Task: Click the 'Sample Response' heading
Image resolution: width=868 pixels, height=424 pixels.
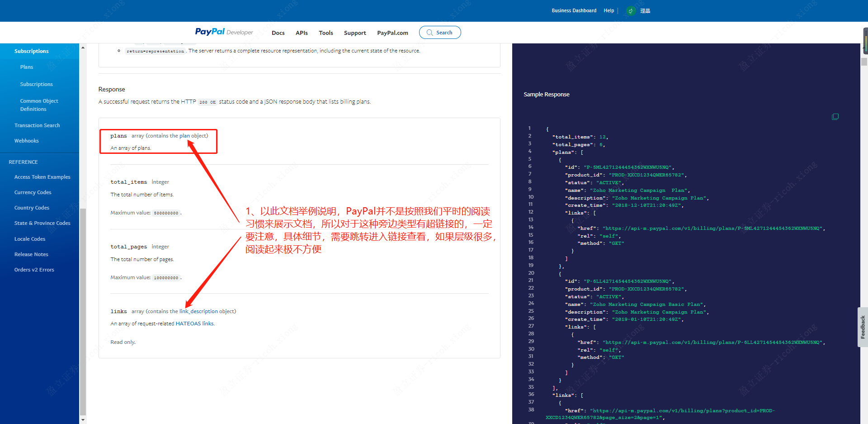Action: [x=546, y=95]
